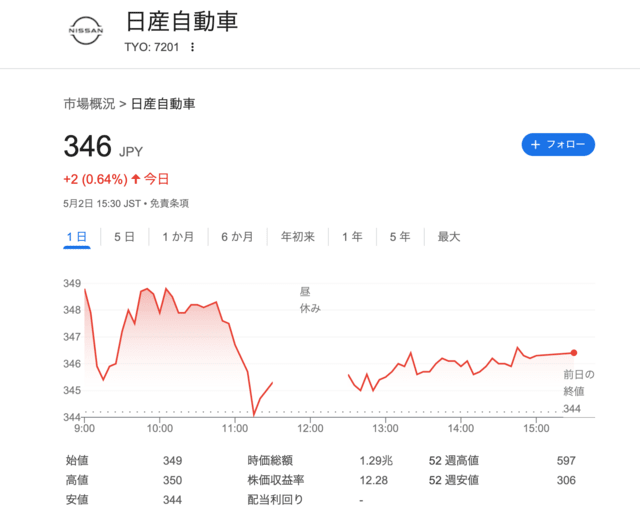Click the 日産自動車 page title heading

coord(182,22)
